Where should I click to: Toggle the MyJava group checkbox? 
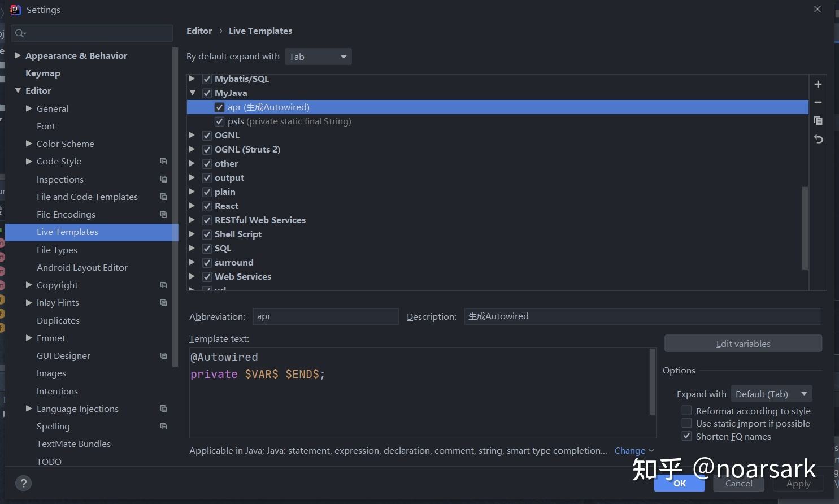pos(207,93)
